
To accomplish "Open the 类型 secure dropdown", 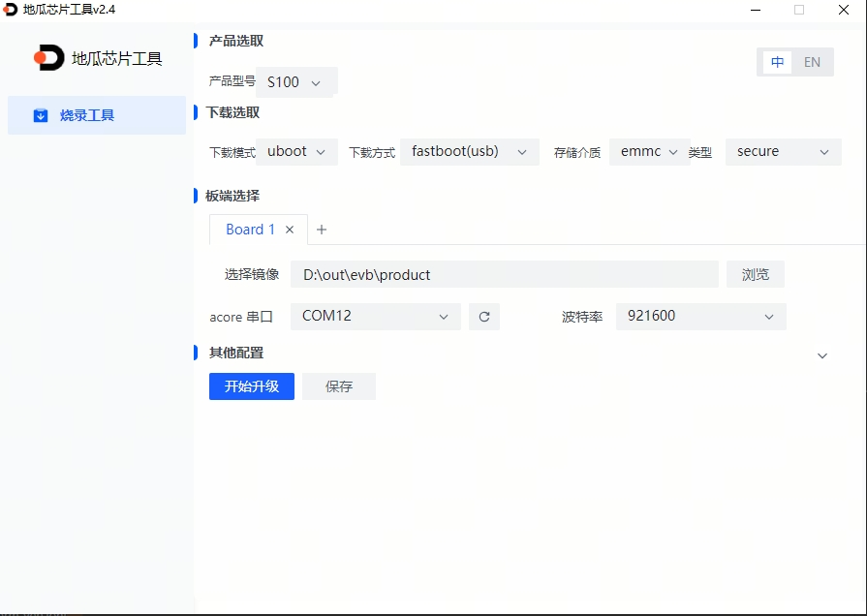I will click(x=783, y=152).
